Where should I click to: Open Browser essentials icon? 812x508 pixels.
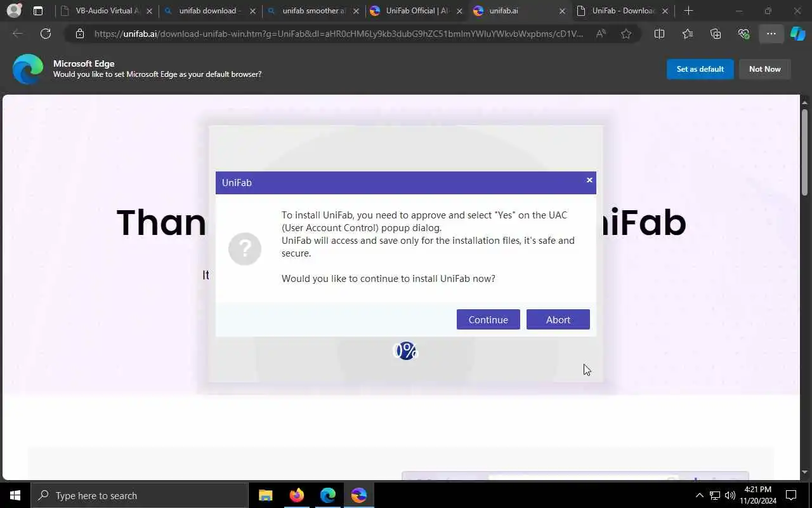tap(743, 34)
